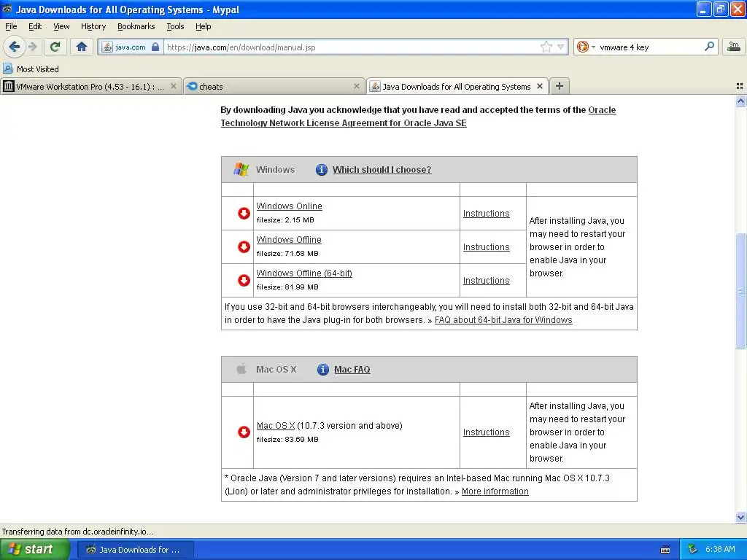Viewport: 747px width, 560px height.
Task: Click the Windows logo icon in table header
Action: pyautogui.click(x=241, y=169)
